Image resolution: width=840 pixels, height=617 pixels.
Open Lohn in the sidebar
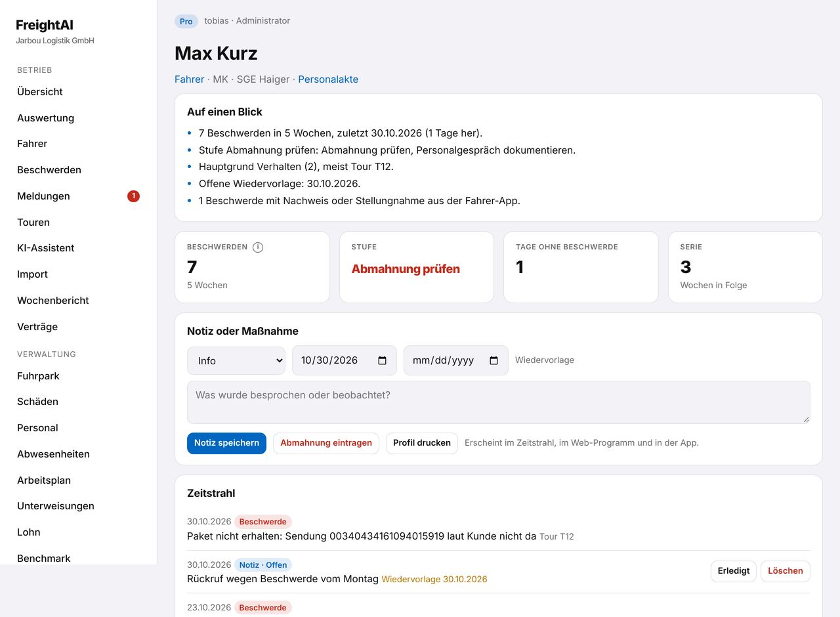(29, 532)
